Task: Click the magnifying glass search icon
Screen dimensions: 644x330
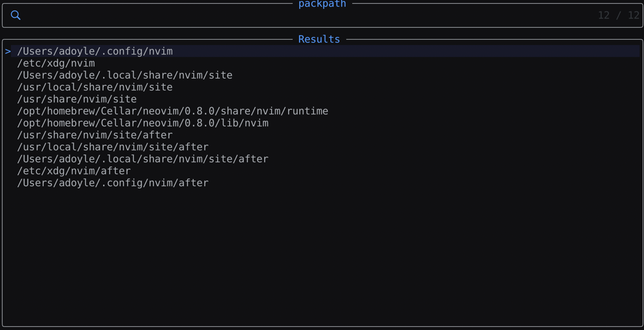Action: (16, 16)
